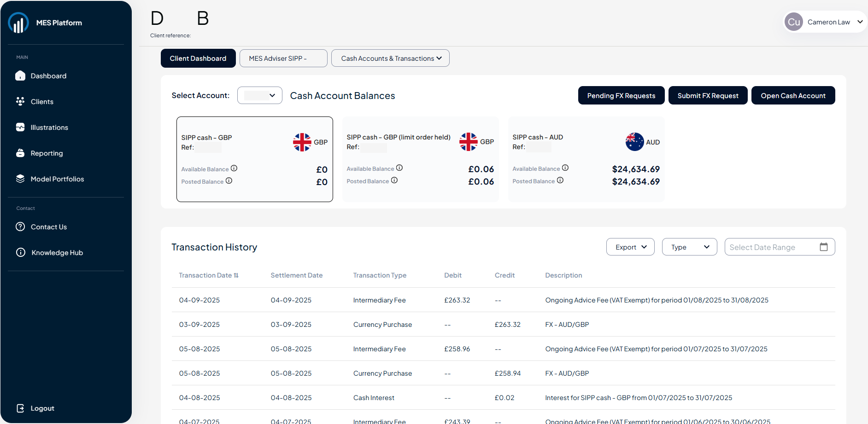Click info icon beside AUD Posted Balance
Viewport: 868px width, 424px height.
point(560,180)
